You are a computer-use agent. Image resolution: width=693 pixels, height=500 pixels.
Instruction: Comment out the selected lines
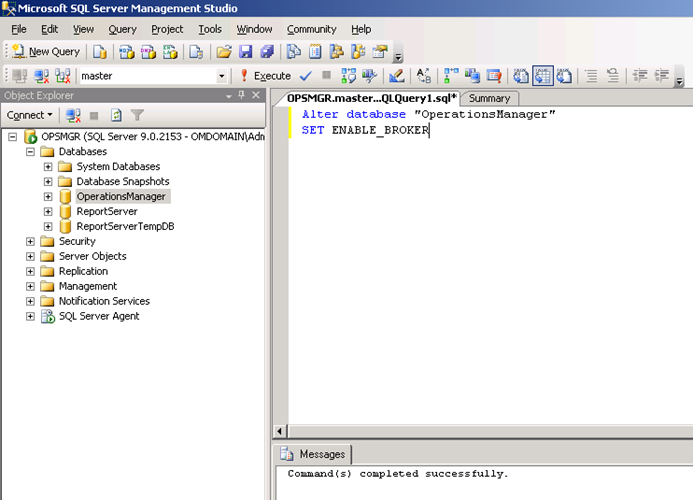coord(591,76)
